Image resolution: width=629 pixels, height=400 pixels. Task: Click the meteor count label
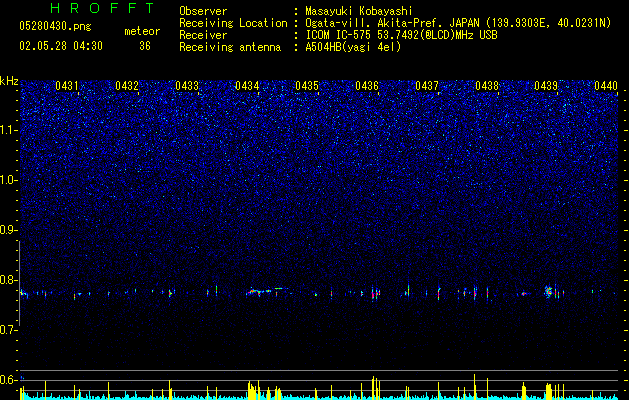click(x=142, y=31)
